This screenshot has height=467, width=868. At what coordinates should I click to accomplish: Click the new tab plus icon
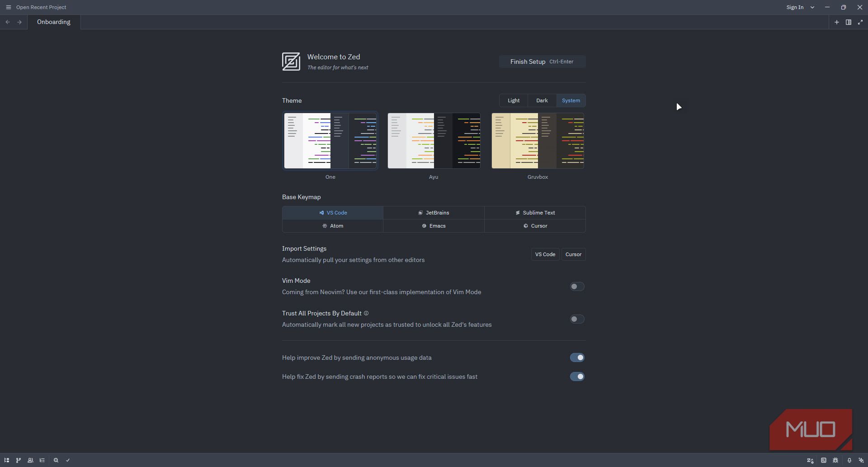(x=837, y=22)
